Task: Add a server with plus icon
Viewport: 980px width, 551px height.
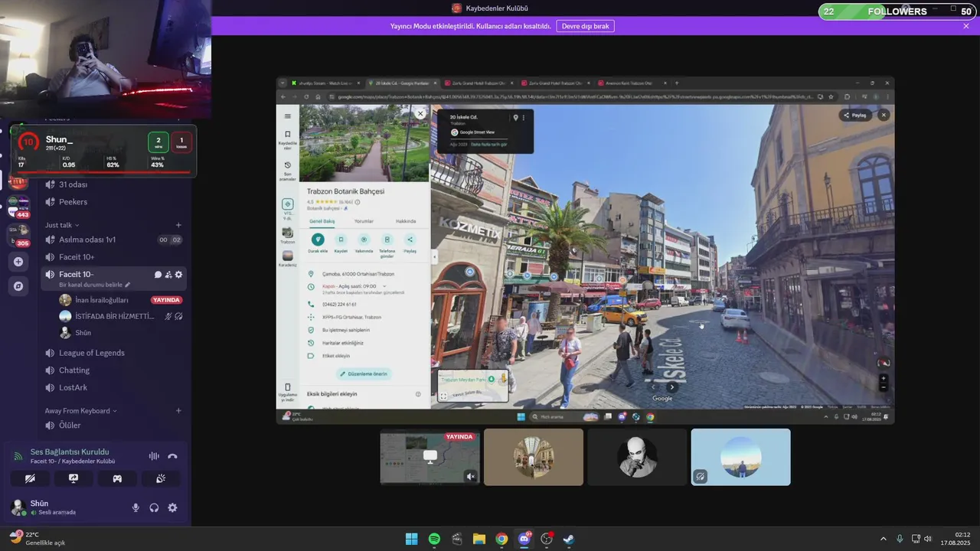Action: point(18,262)
